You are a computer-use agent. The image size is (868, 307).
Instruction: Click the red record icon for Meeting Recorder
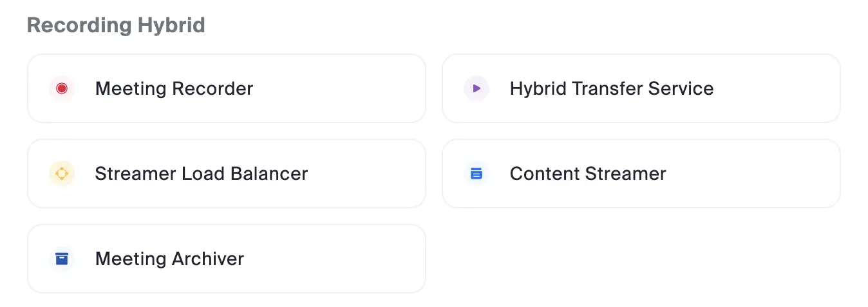[x=62, y=88]
